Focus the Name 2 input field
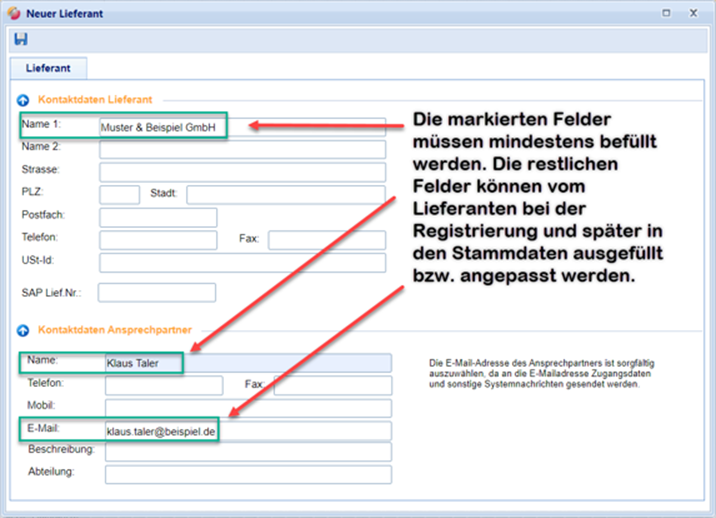716x518 pixels. [242, 150]
